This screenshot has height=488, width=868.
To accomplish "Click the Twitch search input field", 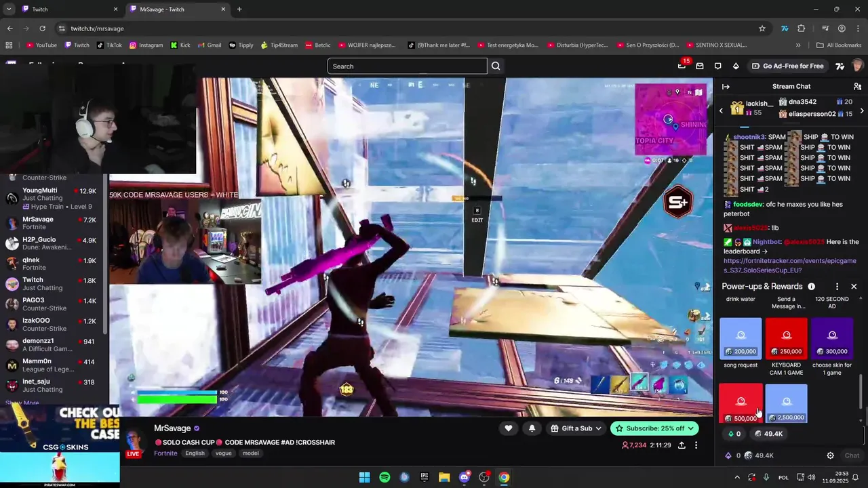I will [407, 66].
